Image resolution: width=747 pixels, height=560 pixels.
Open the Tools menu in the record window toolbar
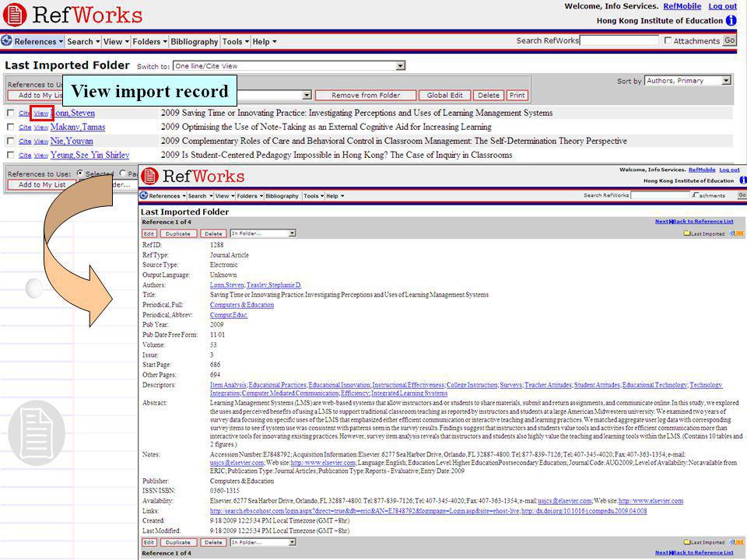pos(314,196)
